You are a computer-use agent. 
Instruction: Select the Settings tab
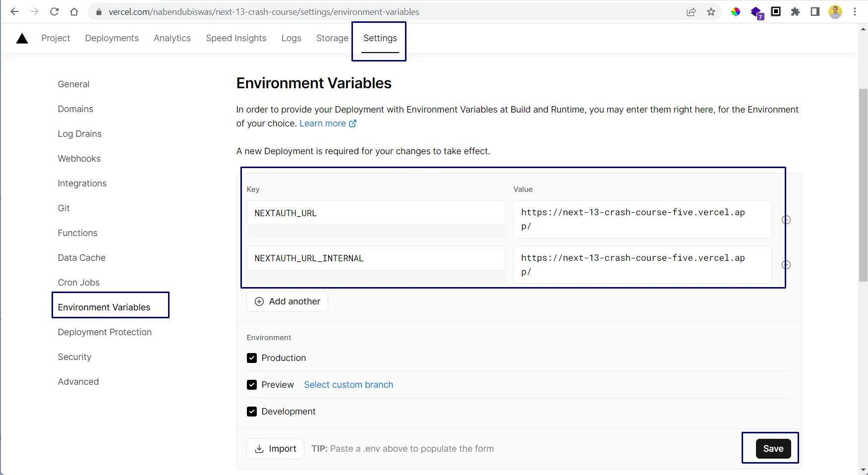click(x=380, y=38)
